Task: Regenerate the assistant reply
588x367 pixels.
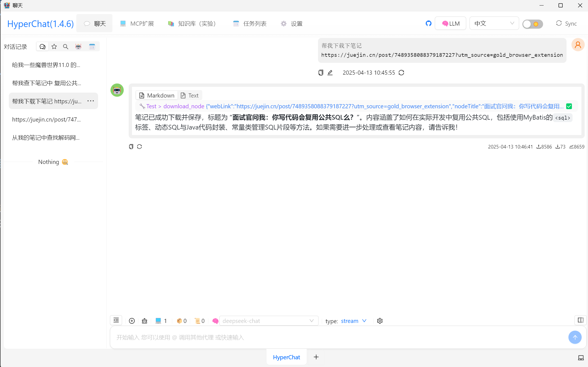Action: pyautogui.click(x=139, y=147)
